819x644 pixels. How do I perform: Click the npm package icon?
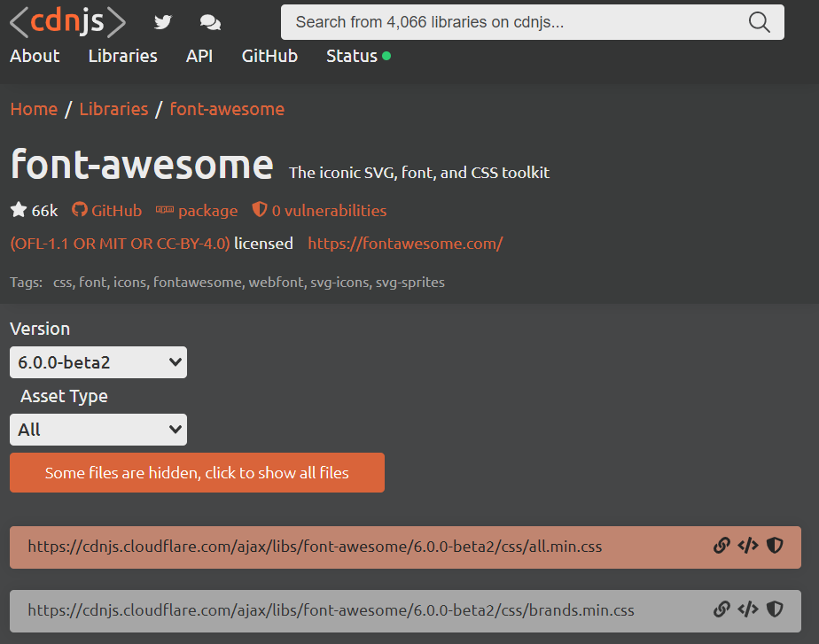pyautogui.click(x=165, y=210)
